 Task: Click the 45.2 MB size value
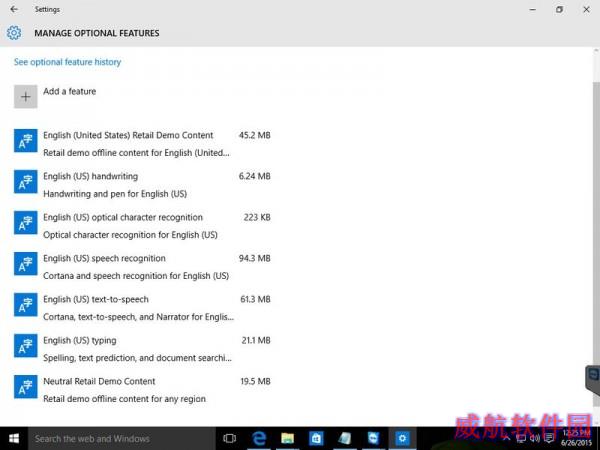click(x=254, y=135)
